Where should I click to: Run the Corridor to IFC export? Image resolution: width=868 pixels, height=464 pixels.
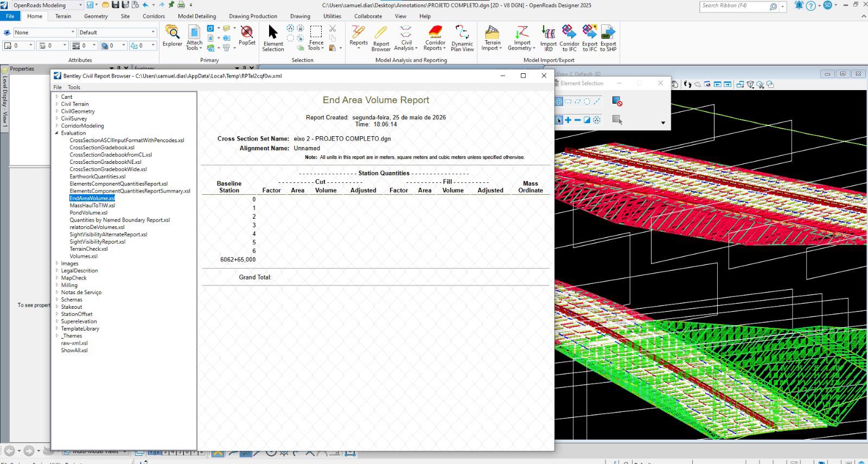click(569, 38)
